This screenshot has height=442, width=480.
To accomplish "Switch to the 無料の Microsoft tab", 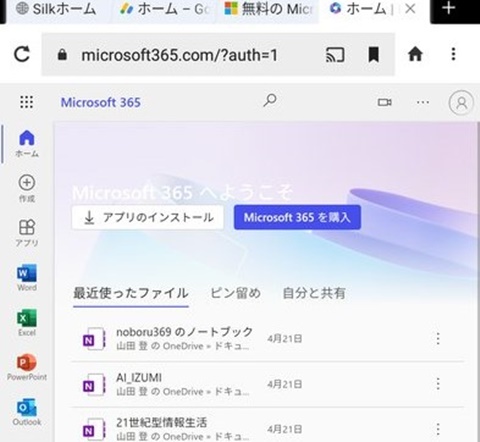I will point(268,9).
